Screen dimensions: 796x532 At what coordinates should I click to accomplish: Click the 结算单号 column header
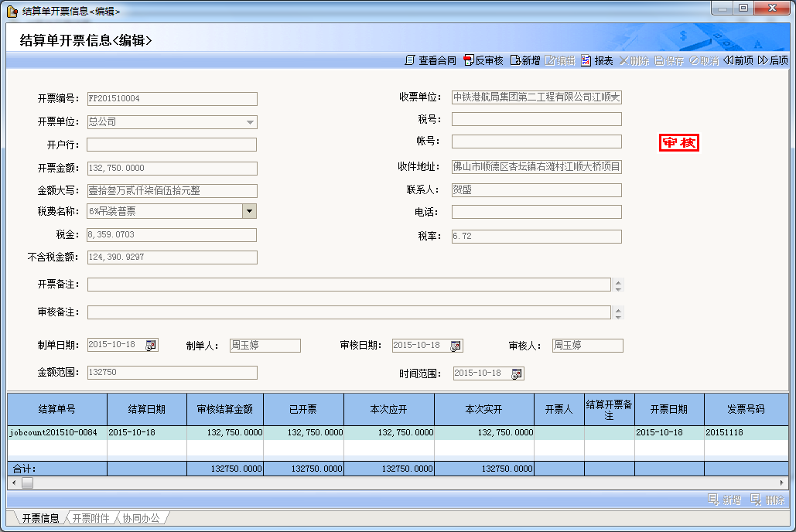pyautogui.click(x=57, y=409)
